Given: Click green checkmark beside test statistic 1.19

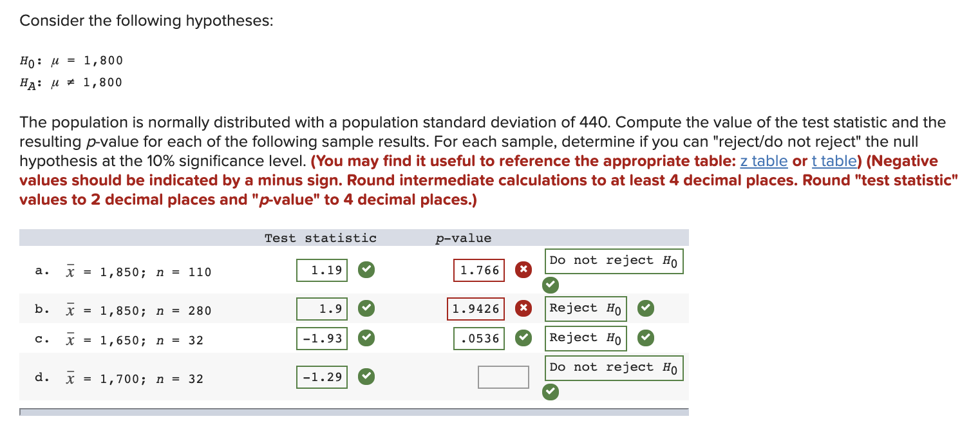Looking at the screenshot, I should coord(366,270).
